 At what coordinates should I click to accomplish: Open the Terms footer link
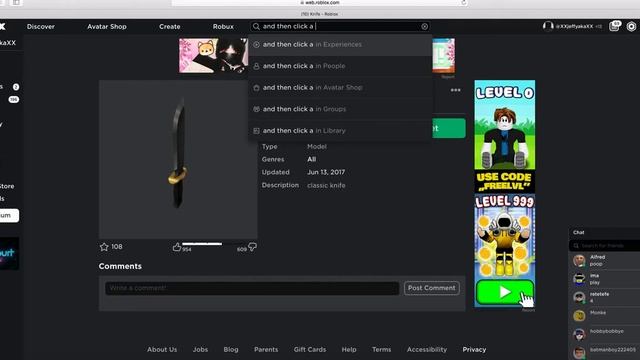click(x=382, y=350)
